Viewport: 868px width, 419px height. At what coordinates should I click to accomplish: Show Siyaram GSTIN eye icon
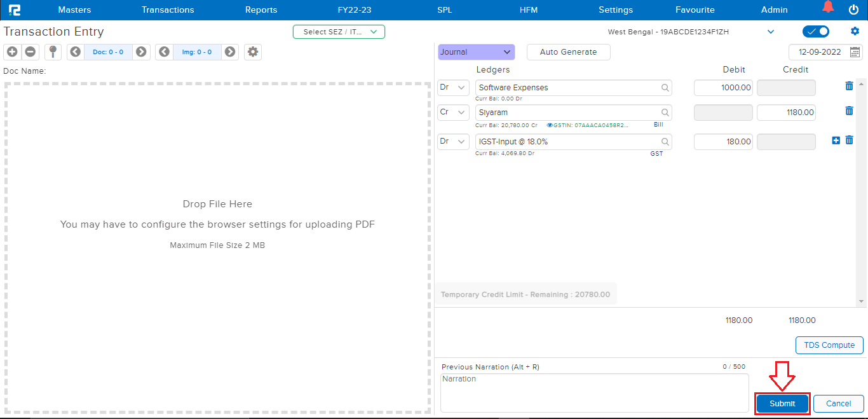click(x=549, y=125)
